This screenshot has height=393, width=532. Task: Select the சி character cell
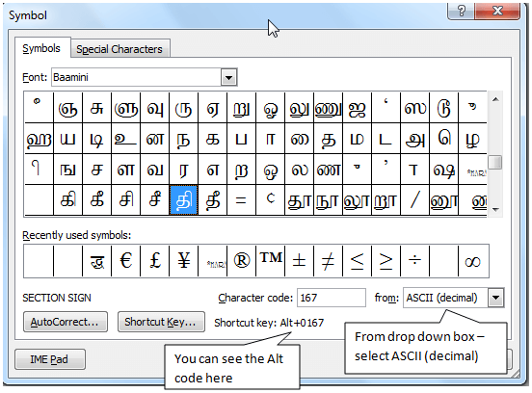(x=126, y=200)
